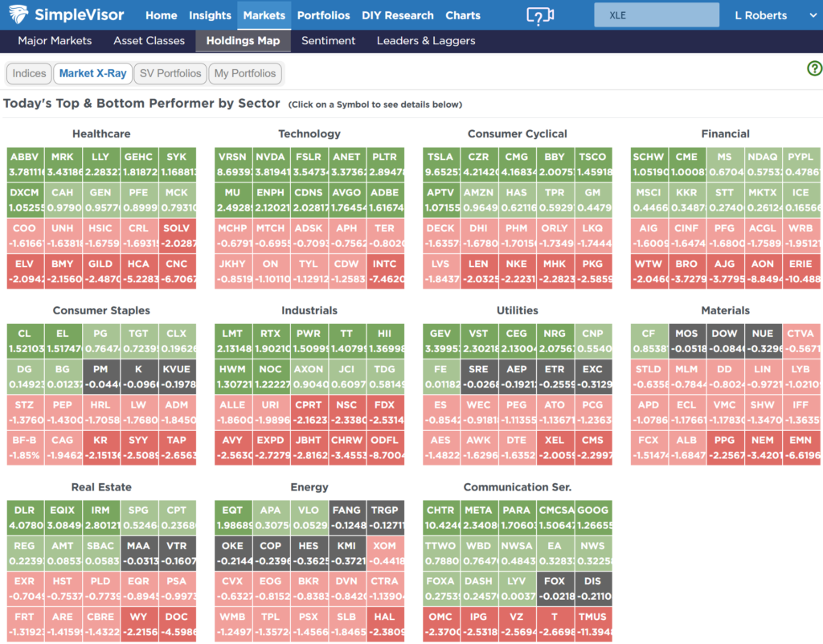
Task: Select the UNH symbol tile
Action: 63,236
